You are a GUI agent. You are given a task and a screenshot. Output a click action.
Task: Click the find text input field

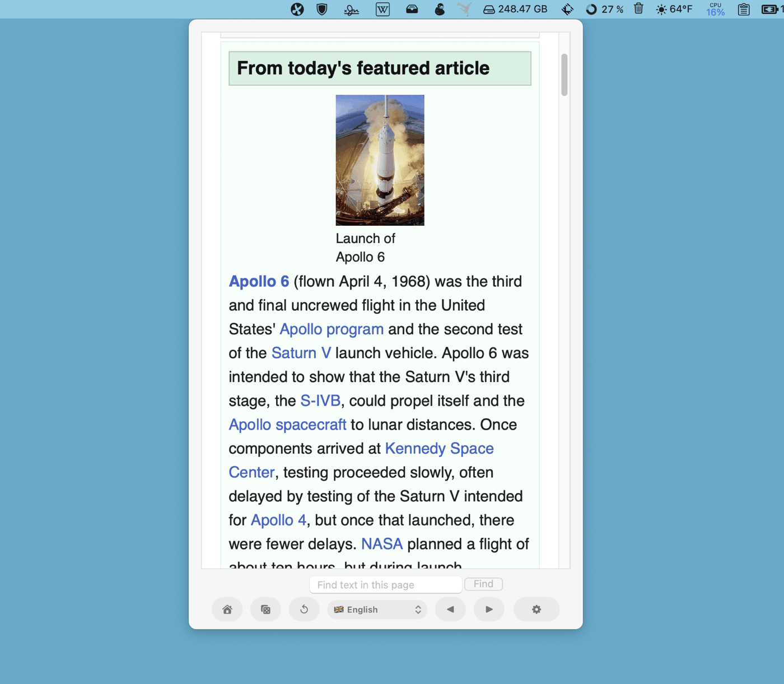385,584
